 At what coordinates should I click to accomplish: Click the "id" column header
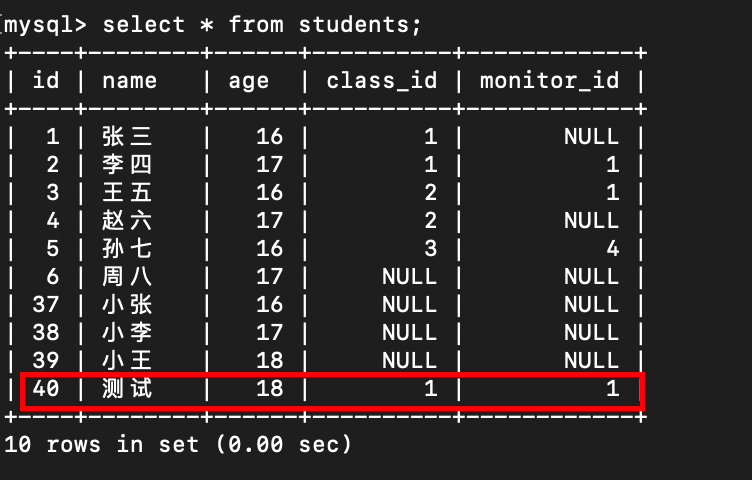[46, 80]
